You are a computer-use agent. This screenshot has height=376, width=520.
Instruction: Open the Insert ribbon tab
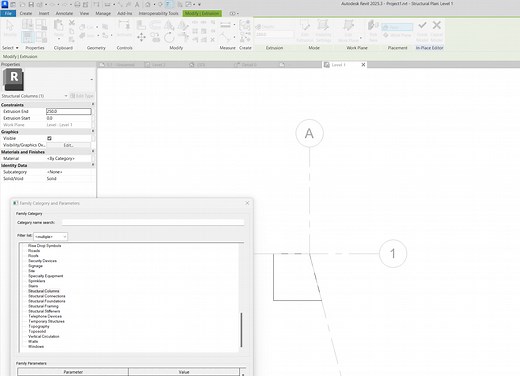point(44,13)
